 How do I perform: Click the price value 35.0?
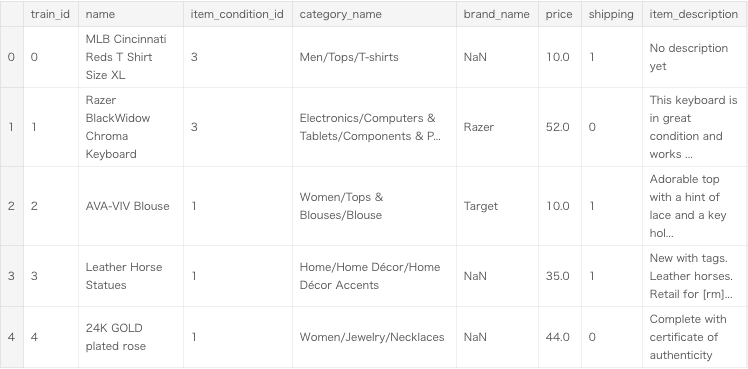(560, 276)
